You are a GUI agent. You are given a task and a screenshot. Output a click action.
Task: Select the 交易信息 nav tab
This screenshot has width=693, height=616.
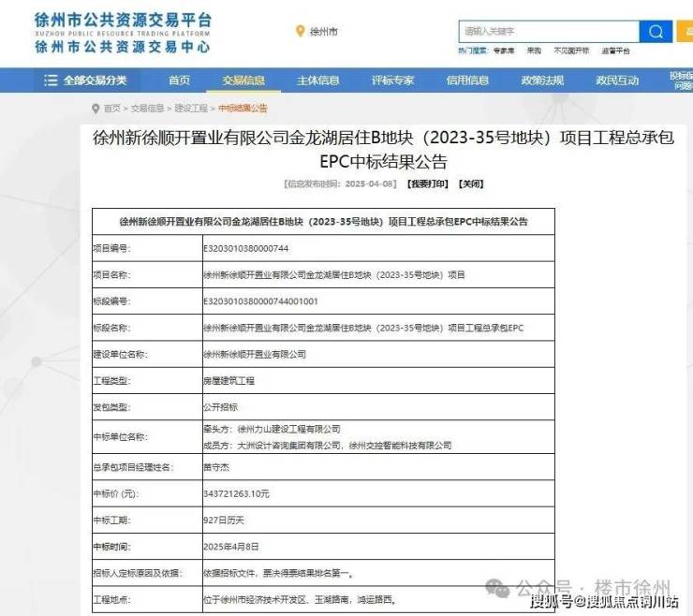243,81
